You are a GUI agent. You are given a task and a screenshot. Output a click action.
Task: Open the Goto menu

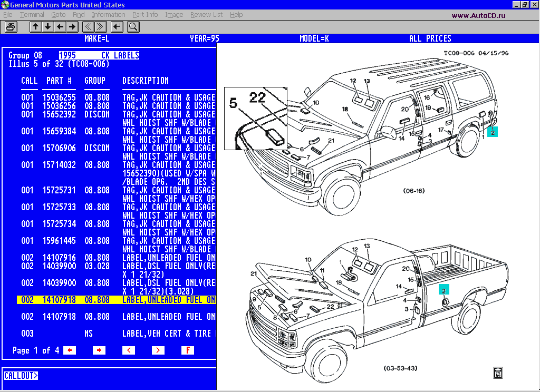[x=58, y=14]
